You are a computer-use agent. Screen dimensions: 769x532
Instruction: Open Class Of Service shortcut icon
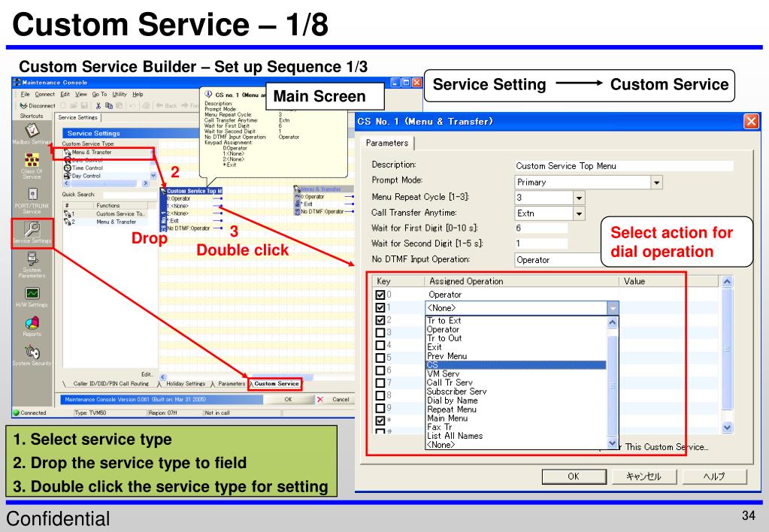(32, 160)
